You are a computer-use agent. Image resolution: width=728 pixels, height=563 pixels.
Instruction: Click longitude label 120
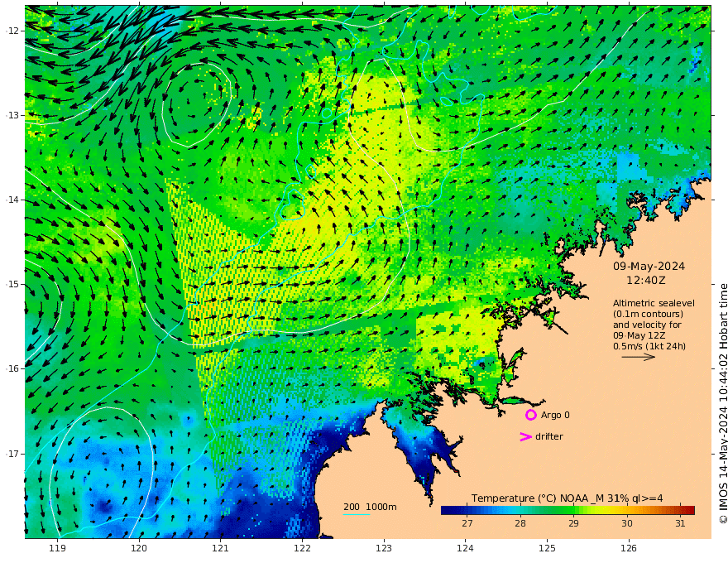tap(139, 548)
